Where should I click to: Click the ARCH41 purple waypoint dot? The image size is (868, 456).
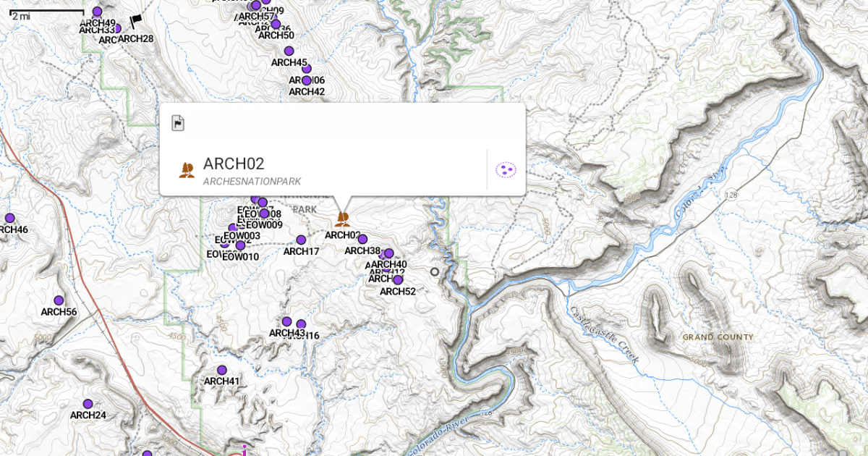pos(222,370)
